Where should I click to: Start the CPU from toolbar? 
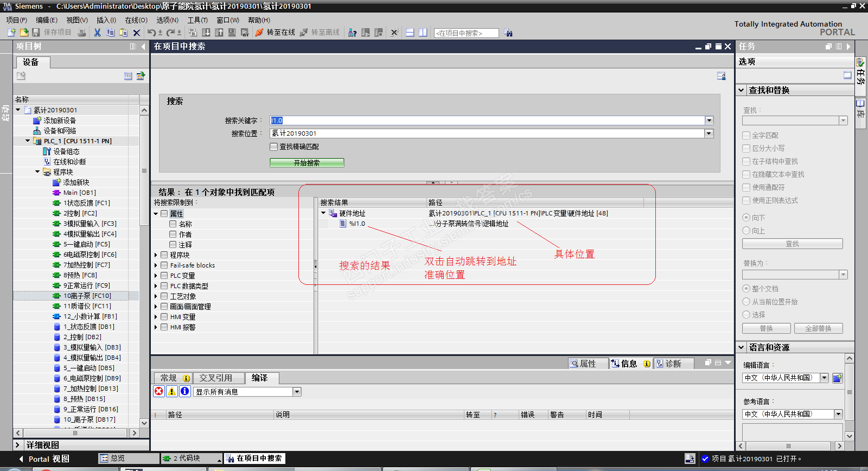pos(366,33)
